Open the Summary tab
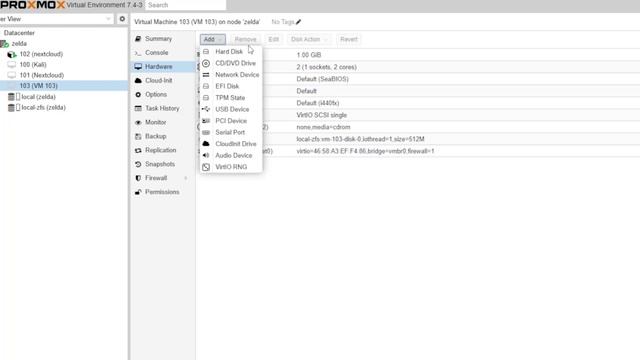This screenshot has height=360, width=640. 162,39
